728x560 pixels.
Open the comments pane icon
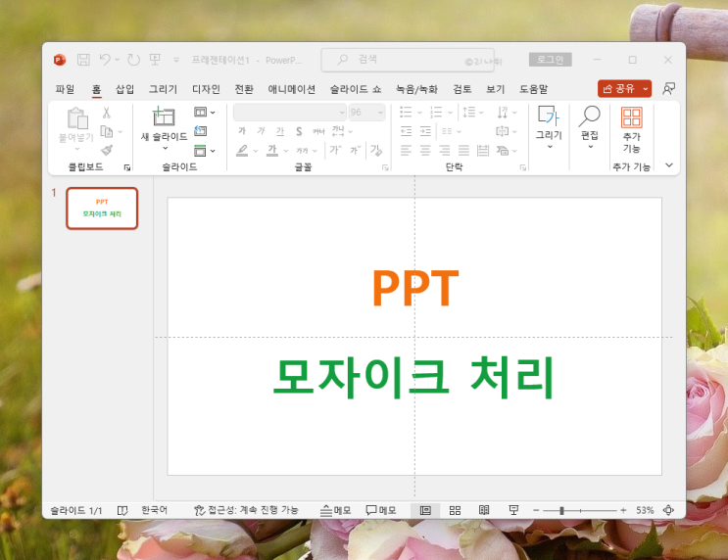click(668, 89)
